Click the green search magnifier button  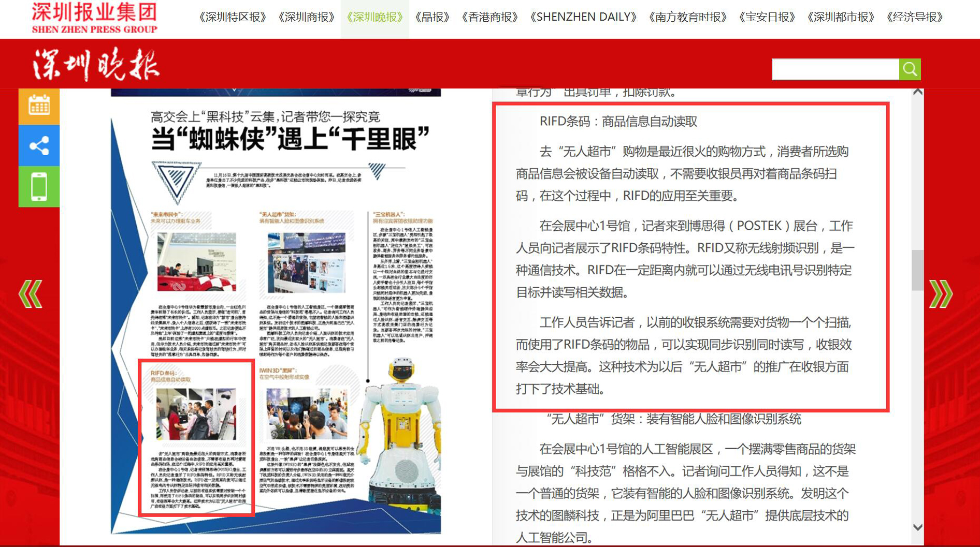pos(910,69)
